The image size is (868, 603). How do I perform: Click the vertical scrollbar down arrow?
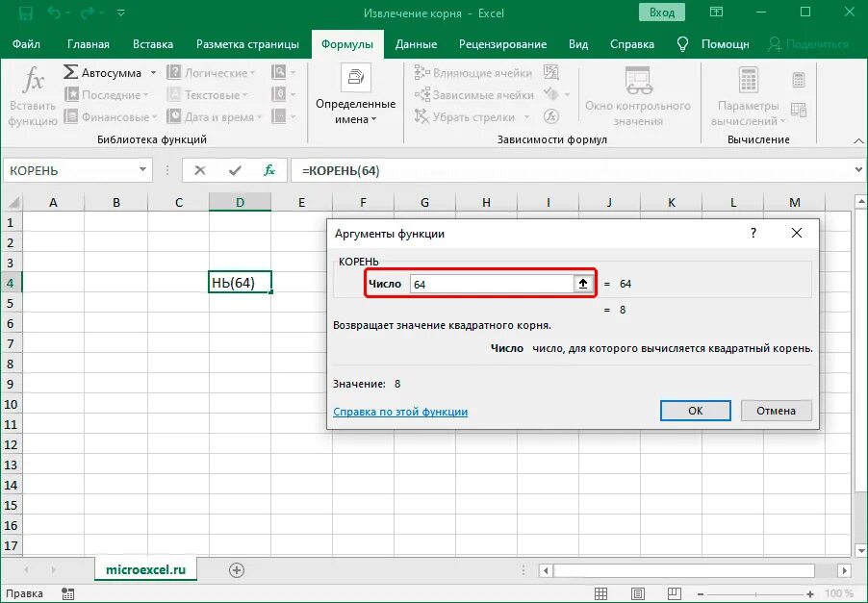click(x=861, y=550)
